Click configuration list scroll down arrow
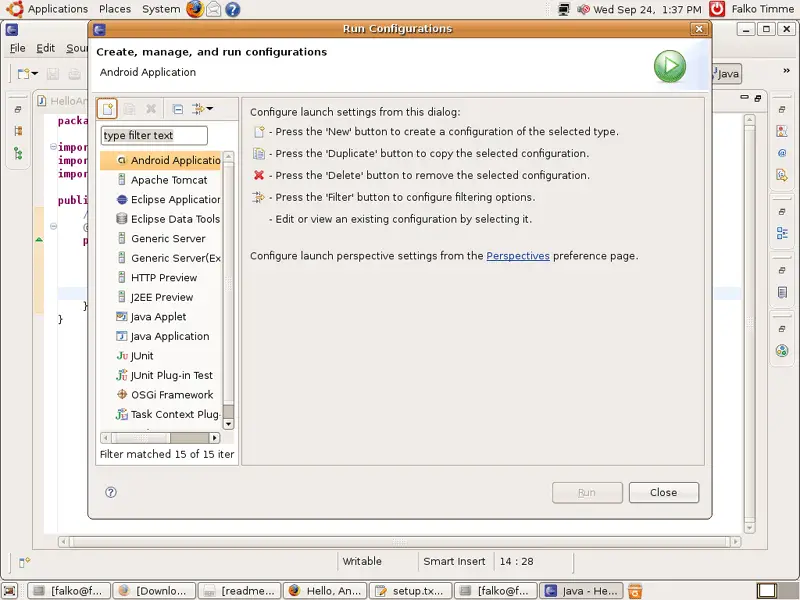Image resolution: width=800 pixels, height=600 pixels. (229, 424)
